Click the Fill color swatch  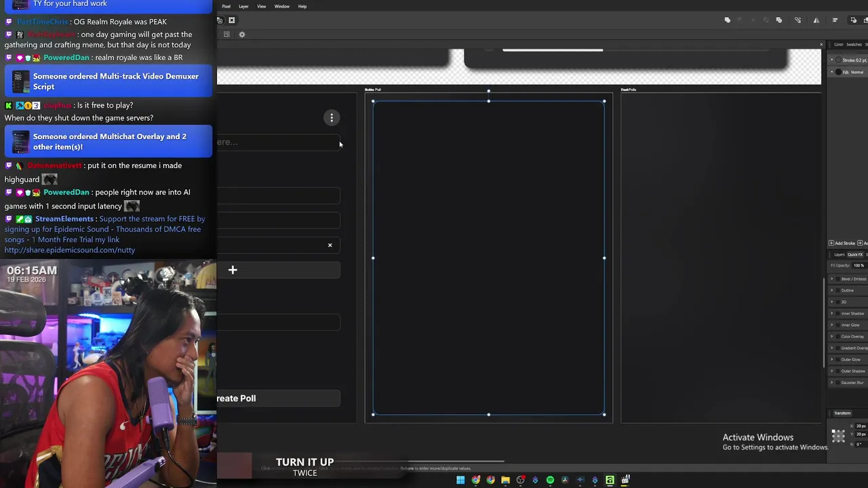[x=839, y=72]
